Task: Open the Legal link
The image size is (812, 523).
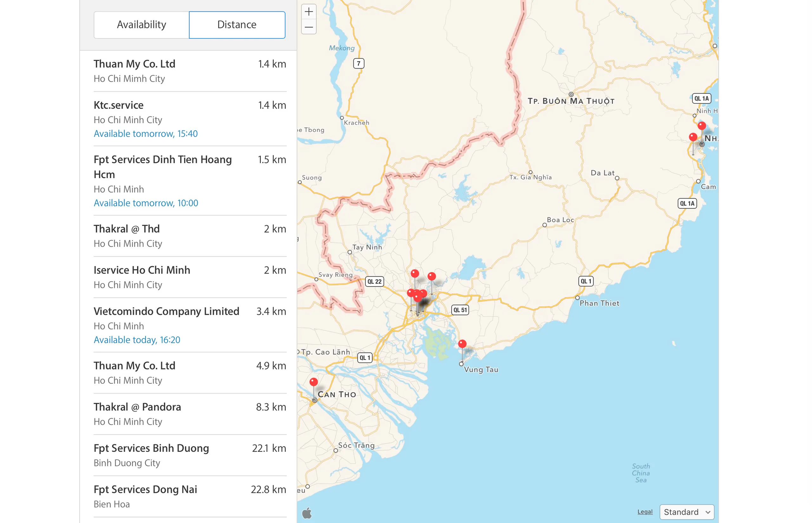Action: 645,512
